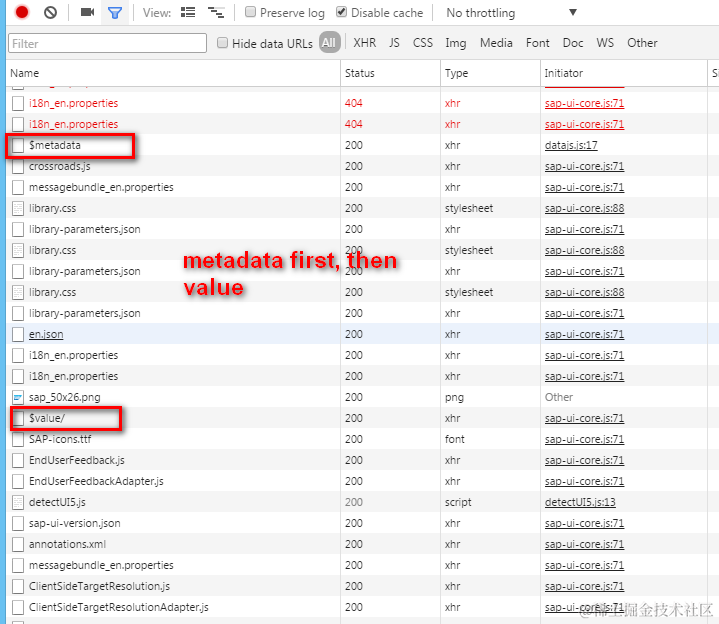Toggle capture screenshots camera icon
Image resolution: width=719 pixels, height=624 pixels.
[87, 12]
